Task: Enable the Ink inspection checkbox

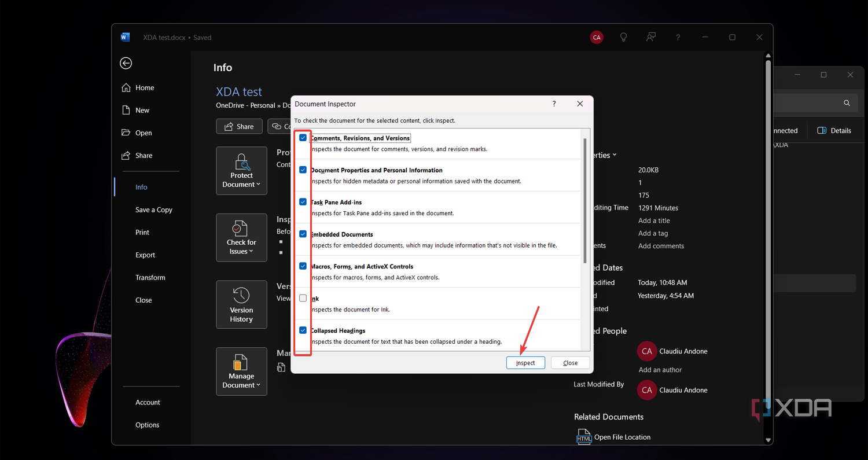Action: (303, 299)
